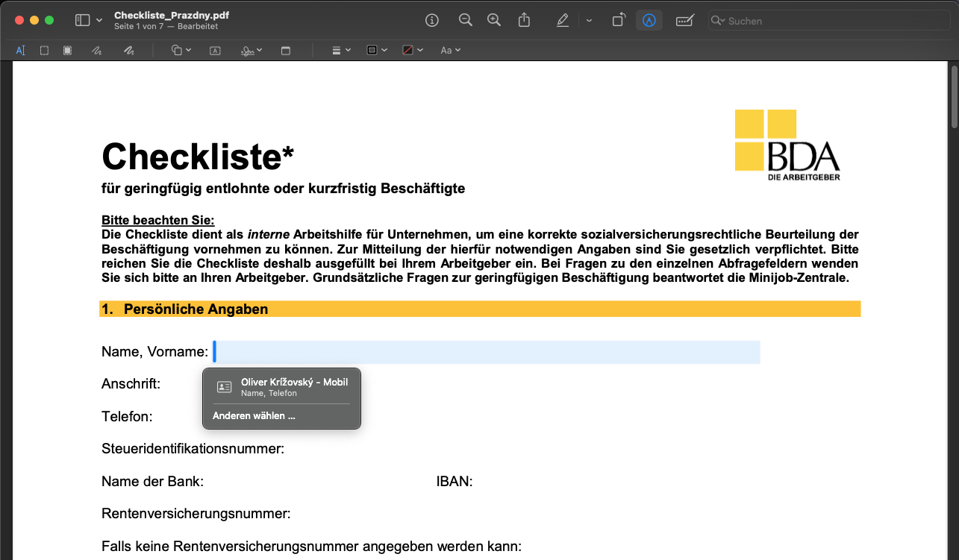Zoom out of the PDF page
This screenshot has width=959, height=560.
click(466, 20)
